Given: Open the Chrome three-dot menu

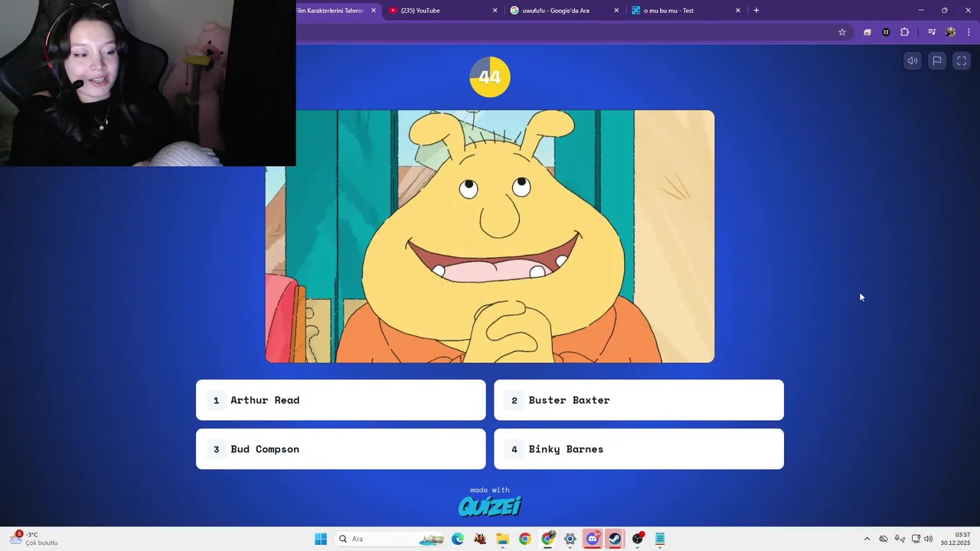Looking at the screenshot, I should point(969,32).
